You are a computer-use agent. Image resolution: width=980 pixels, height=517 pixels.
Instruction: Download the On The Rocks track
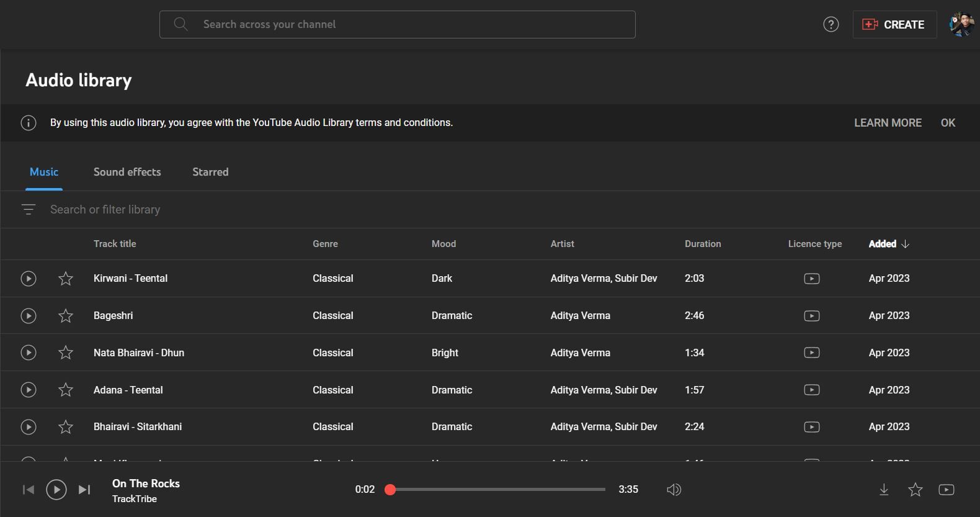point(884,490)
